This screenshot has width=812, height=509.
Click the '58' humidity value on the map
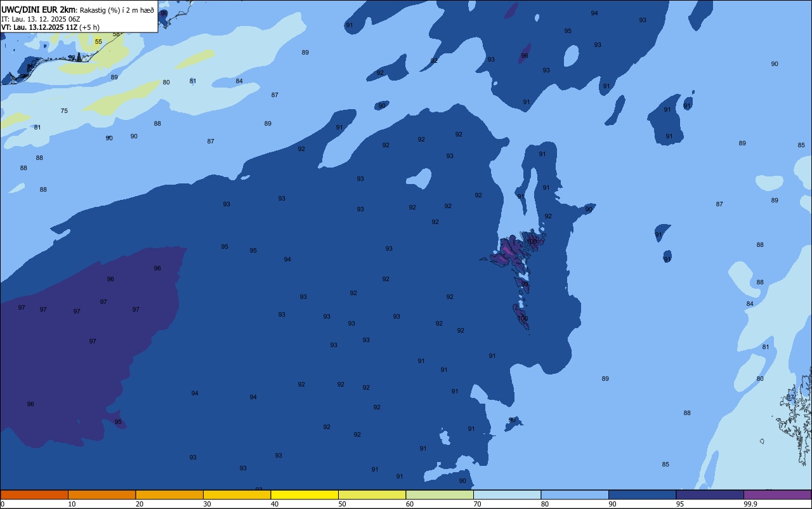pyautogui.click(x=116, y=34)
